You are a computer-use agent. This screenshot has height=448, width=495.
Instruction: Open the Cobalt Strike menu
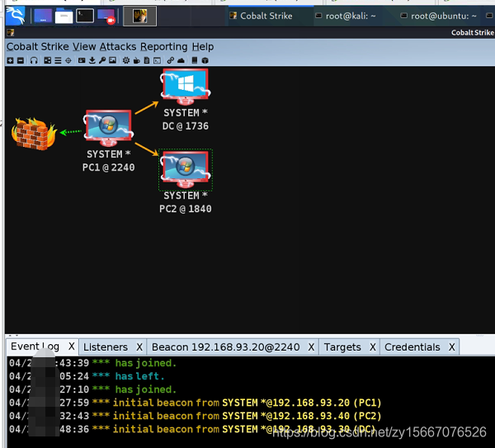(38, 47)
